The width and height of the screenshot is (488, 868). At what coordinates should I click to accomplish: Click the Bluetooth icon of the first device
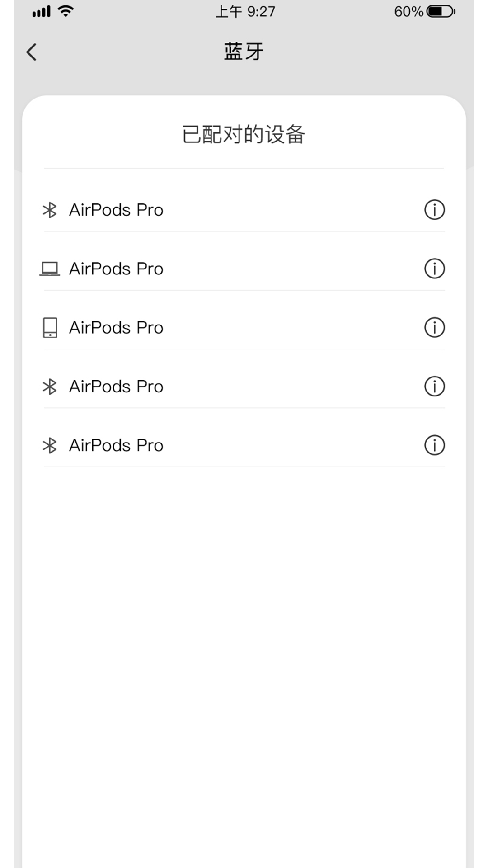point(50,210)
